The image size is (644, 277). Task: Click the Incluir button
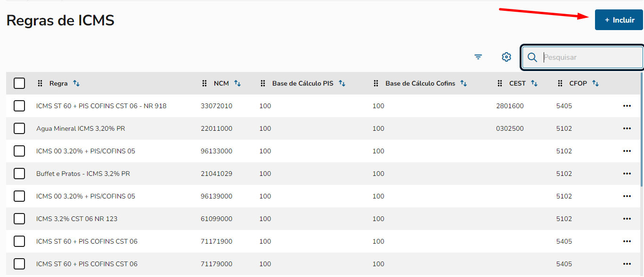click(x=619, y=20)
